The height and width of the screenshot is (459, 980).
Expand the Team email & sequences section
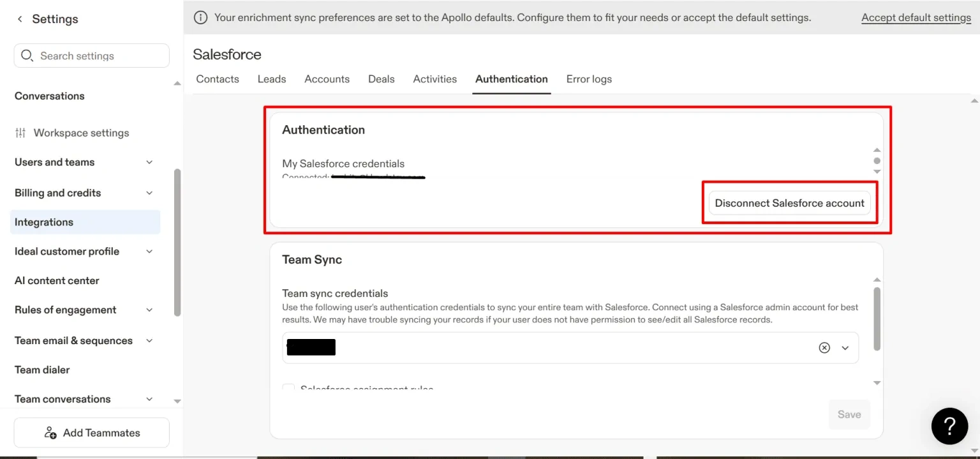pyautogui.click(x=149, y=341)
